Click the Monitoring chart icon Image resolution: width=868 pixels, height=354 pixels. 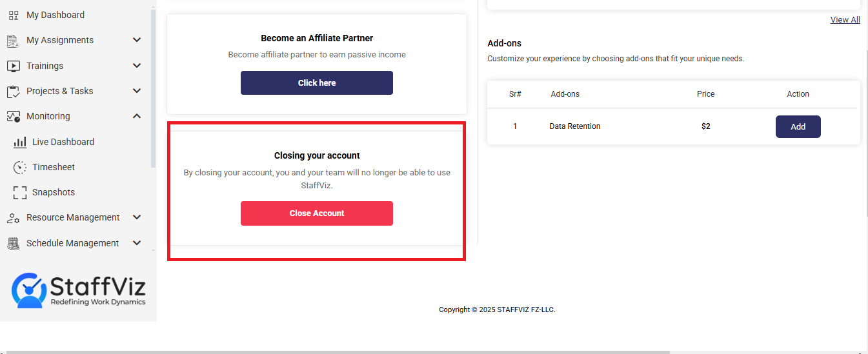click(14, 117)
